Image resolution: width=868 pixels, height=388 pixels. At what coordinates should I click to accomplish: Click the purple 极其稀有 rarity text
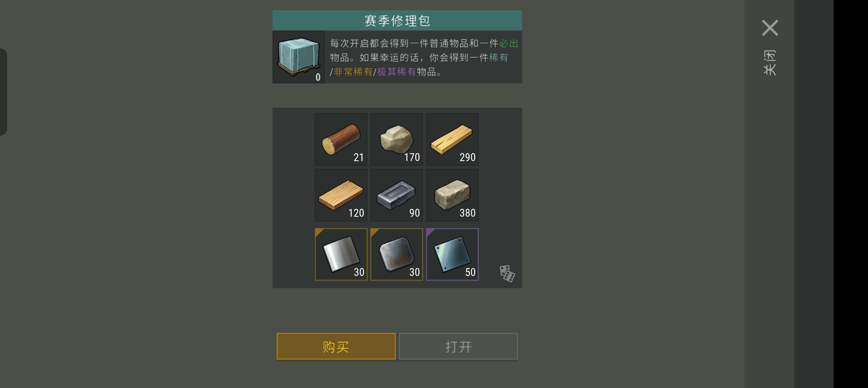pyautogui.click(x=396, y=72)
